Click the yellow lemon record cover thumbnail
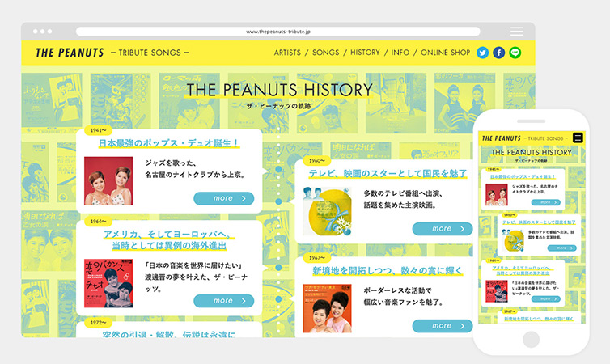Screen dimensions: 610x364 click(x=327, y=211)
